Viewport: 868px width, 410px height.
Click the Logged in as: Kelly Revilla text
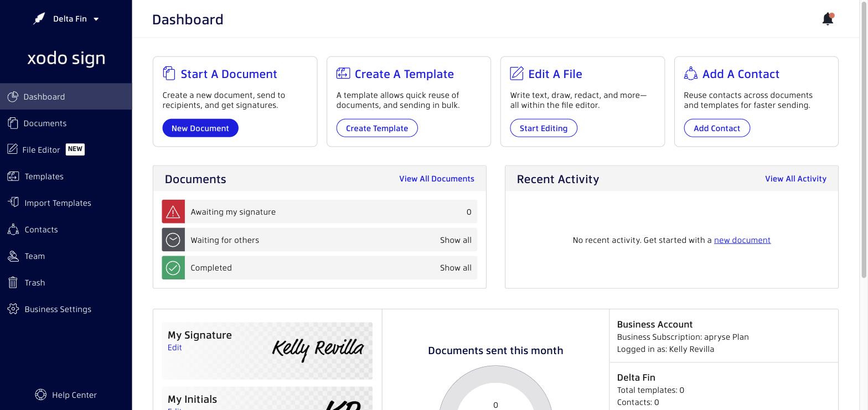coord(665,349)
